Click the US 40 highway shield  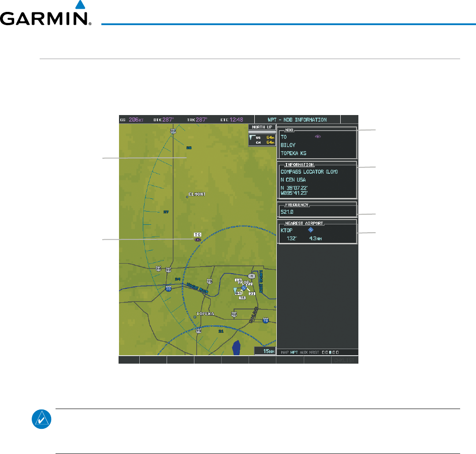click(x=234, y=314)
